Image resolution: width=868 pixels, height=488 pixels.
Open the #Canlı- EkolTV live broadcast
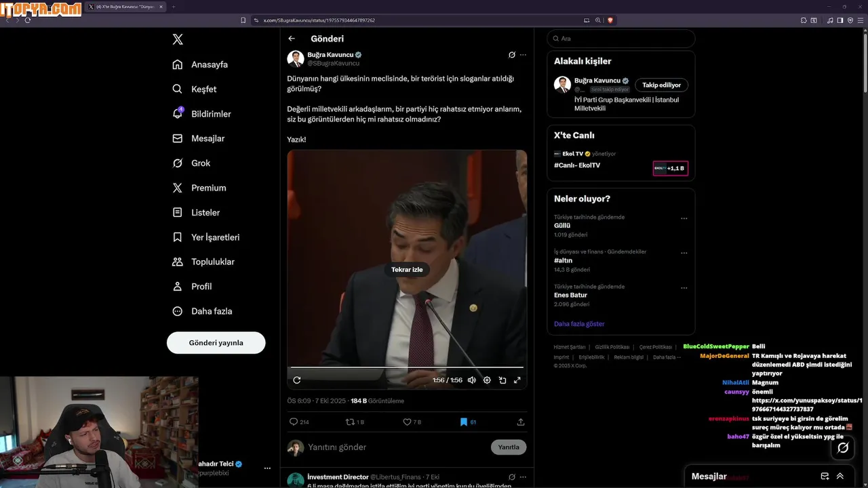pos(577,165)
